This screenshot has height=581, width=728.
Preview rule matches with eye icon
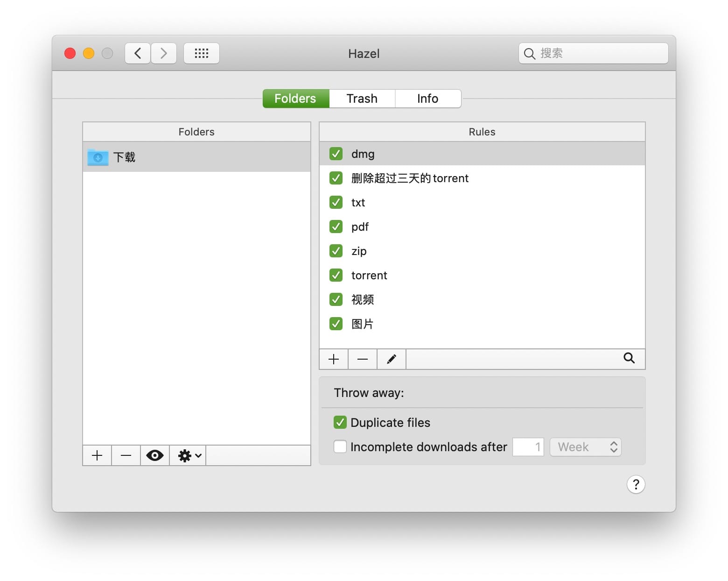click(x=155, y=455)
